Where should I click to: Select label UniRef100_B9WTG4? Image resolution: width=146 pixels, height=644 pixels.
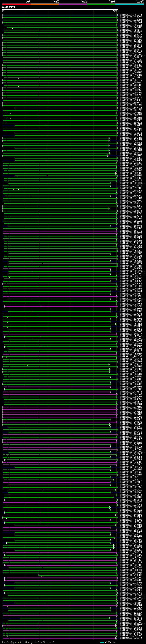(x=131, y=361)
